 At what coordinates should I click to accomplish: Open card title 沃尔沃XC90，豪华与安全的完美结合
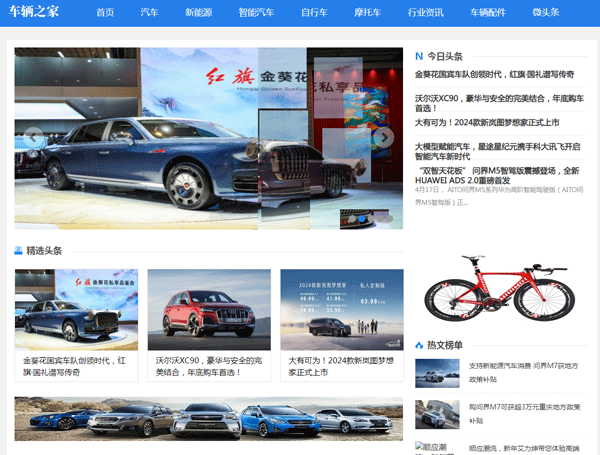tap(209, 366)
